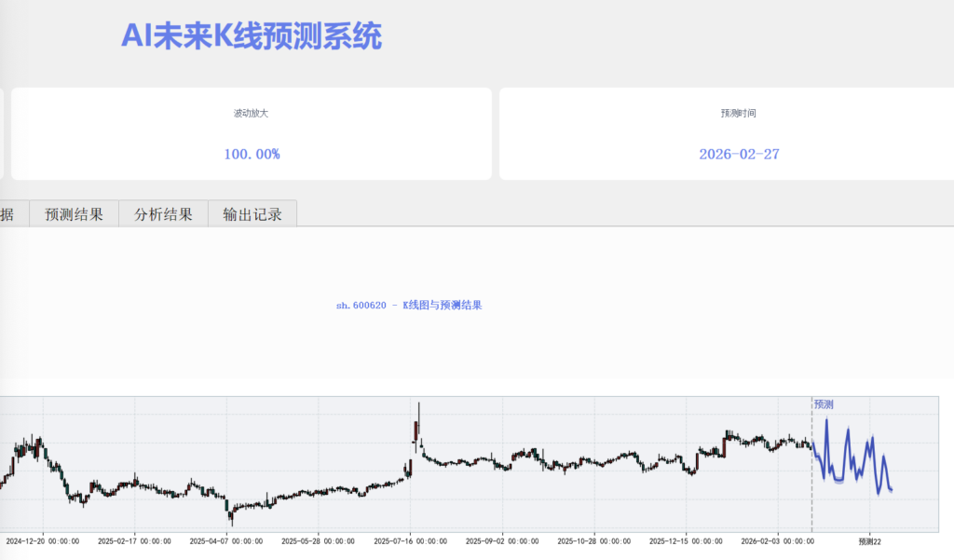Click the sh.600620 chart title

(409, 305)
